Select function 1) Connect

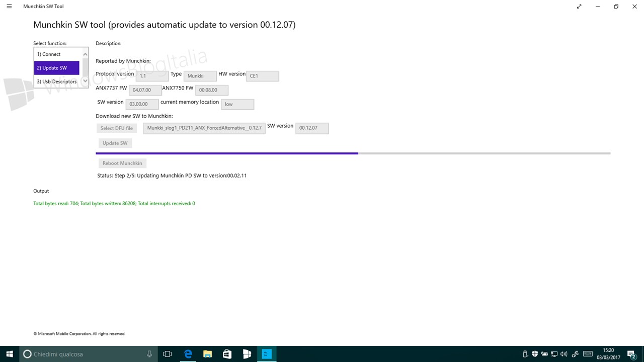pyautogui.click(x=57, y=54)
